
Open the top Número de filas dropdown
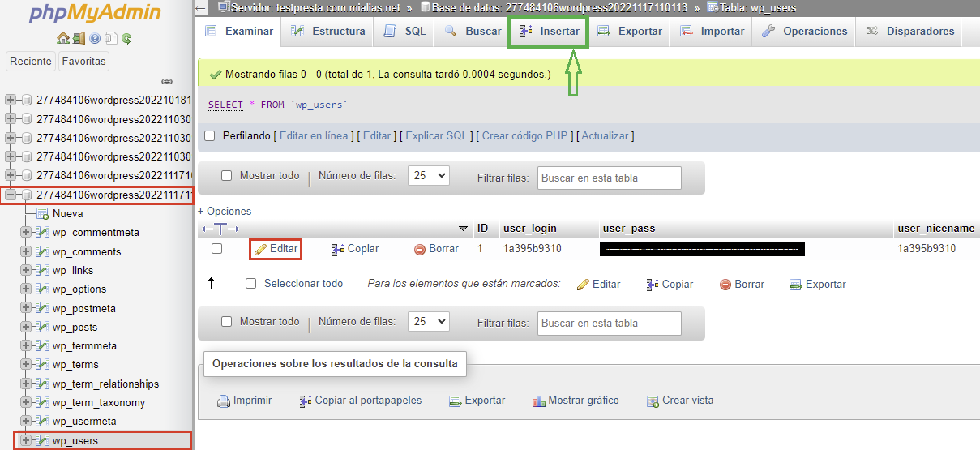[x=429, y=176]
